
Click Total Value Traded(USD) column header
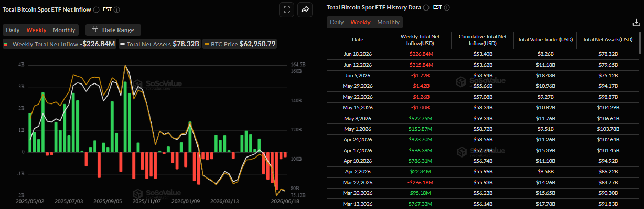click(x=545, y=40)
